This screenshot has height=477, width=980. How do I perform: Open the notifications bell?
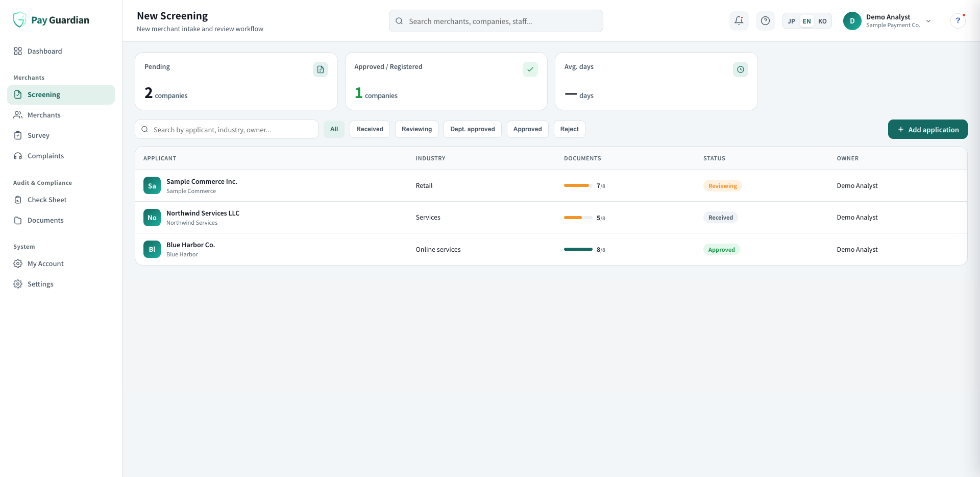(739, 21)
